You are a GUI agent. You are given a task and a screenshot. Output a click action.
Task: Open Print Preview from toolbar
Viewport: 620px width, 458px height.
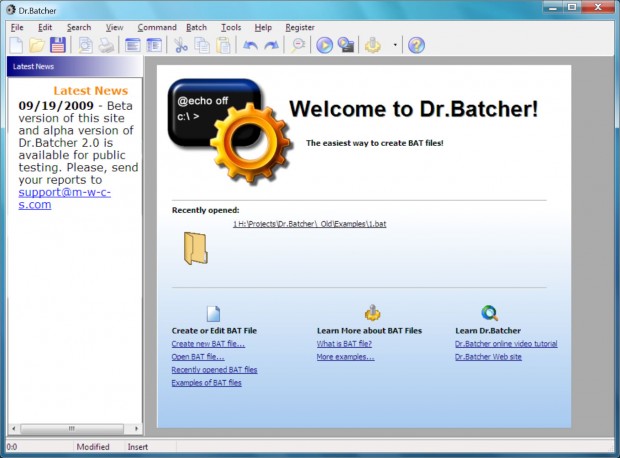pos(85,45)
